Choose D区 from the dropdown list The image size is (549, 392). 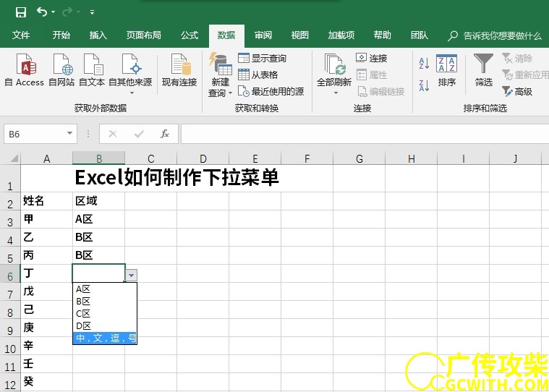(x=105, y=326)
